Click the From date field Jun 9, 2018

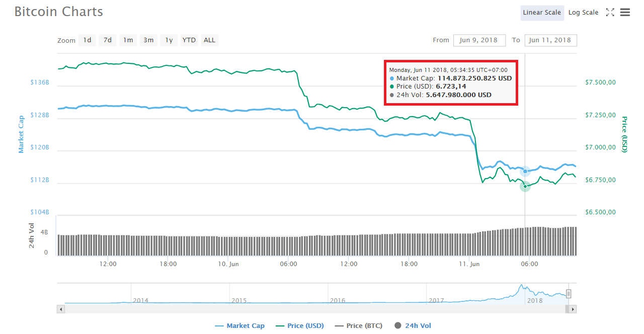[x=479, y=40]
